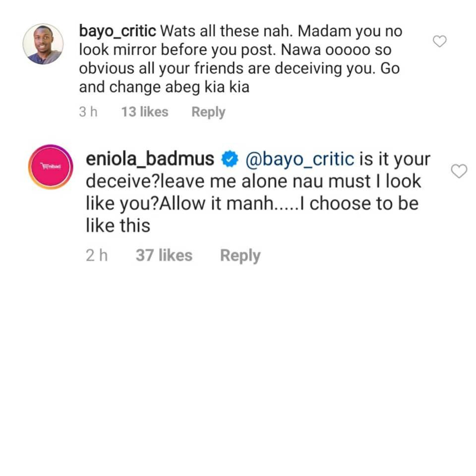Screen dimensions: 476x476
Task: Reply to the bayo_critic comment
Action: 208,112
